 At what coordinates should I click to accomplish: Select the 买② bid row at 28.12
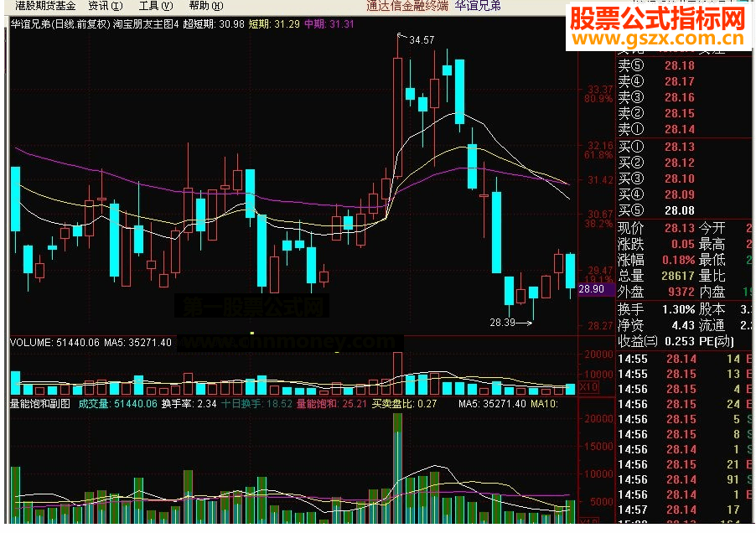656,163
